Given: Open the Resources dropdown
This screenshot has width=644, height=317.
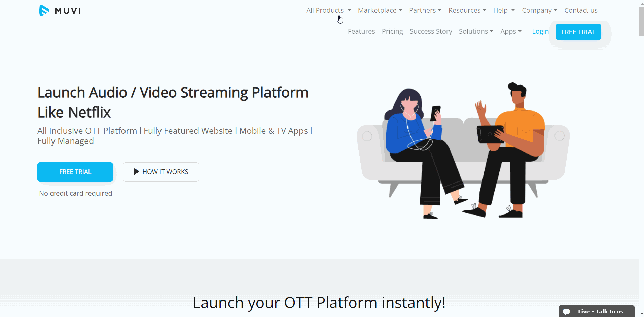Looking at the screenshot, I should point(467,10).
